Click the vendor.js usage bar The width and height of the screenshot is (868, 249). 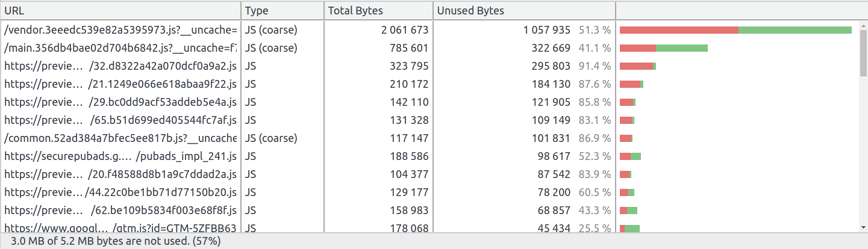(x=735, y=30)
